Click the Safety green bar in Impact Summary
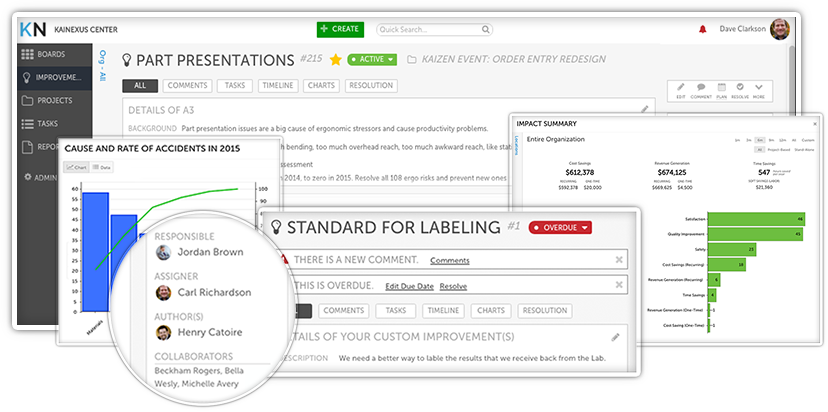Image resolution: width=828 pixels, height=412 pixels. [732, 249]
